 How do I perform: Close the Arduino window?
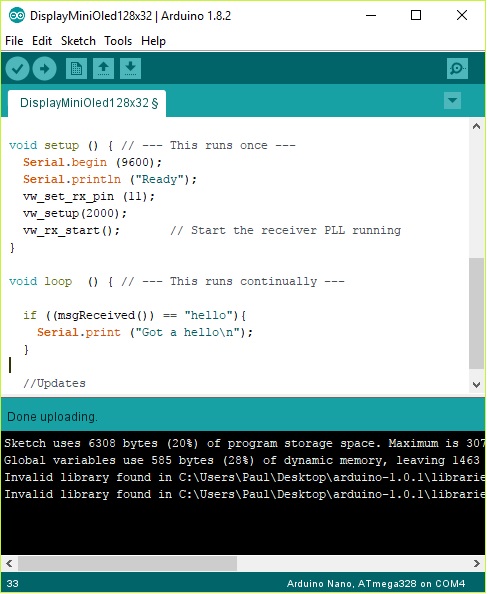coord(462,16)
